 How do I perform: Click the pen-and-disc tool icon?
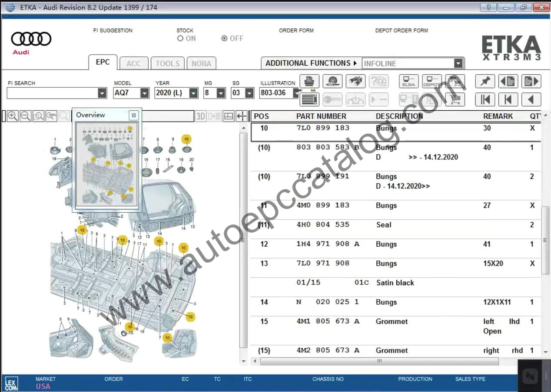click(x=332, y=81)
